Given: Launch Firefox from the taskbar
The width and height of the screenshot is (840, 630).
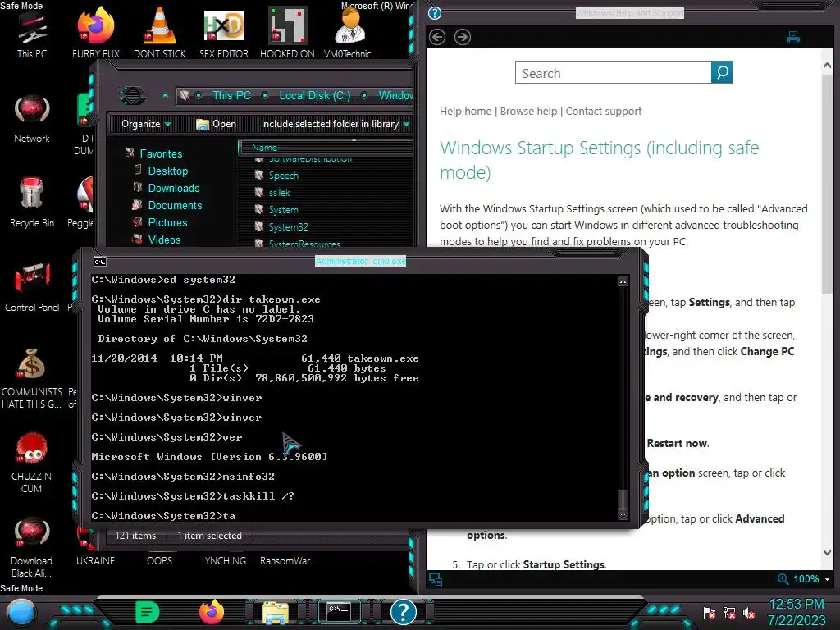Looking at the screenshot, I should [x=212, y=612].
